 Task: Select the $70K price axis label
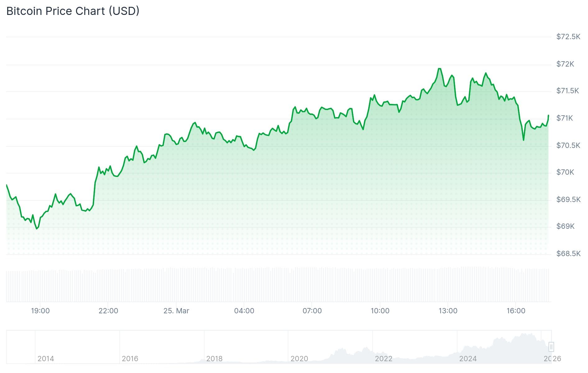565,172
